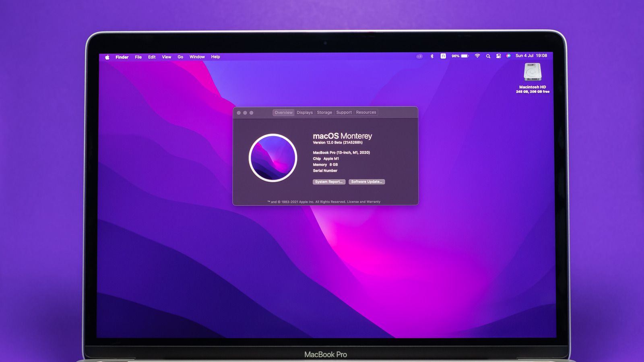Open the License and Warranty link
This screenshot has height=362, width=644.
[x=363, y=202]
